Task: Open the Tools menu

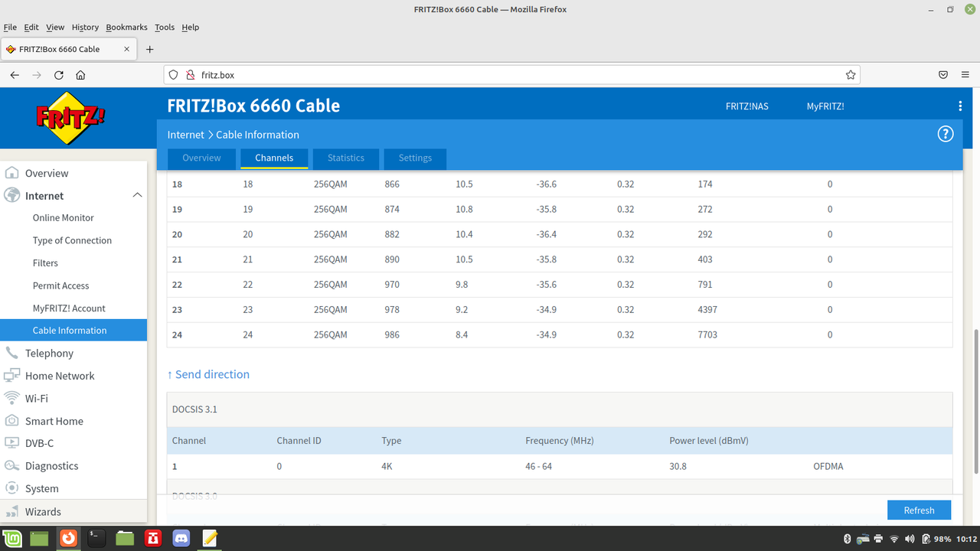Action: click(x=165, y=27)
